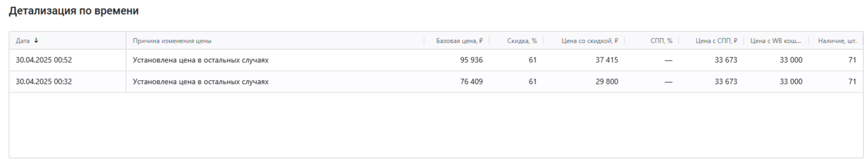Select the Цена с СПП, ₽ header
Viewport: 868px width, 162px height.
point(716,41)
